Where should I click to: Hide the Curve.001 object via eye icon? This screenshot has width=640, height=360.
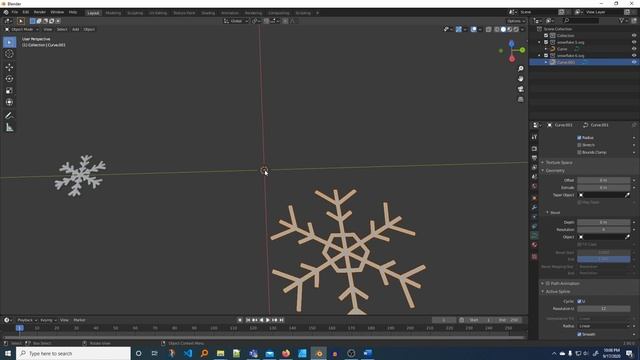(634, 62)
